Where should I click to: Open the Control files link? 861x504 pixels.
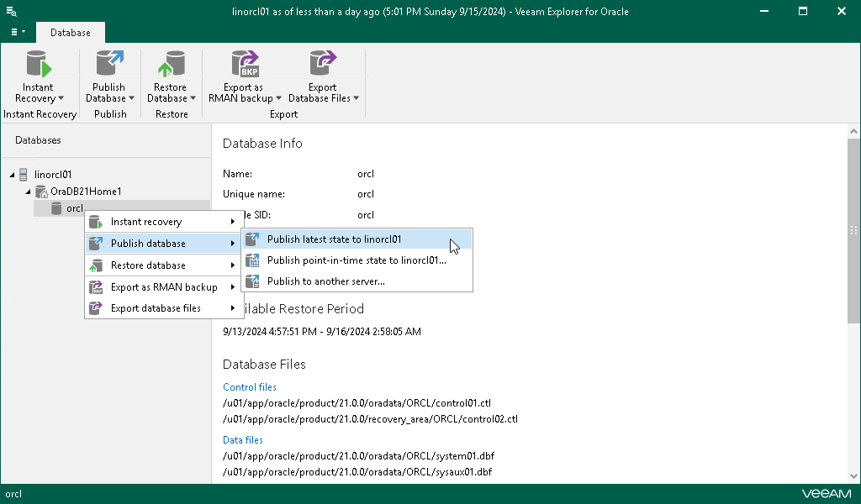click(x=250, y=387)
